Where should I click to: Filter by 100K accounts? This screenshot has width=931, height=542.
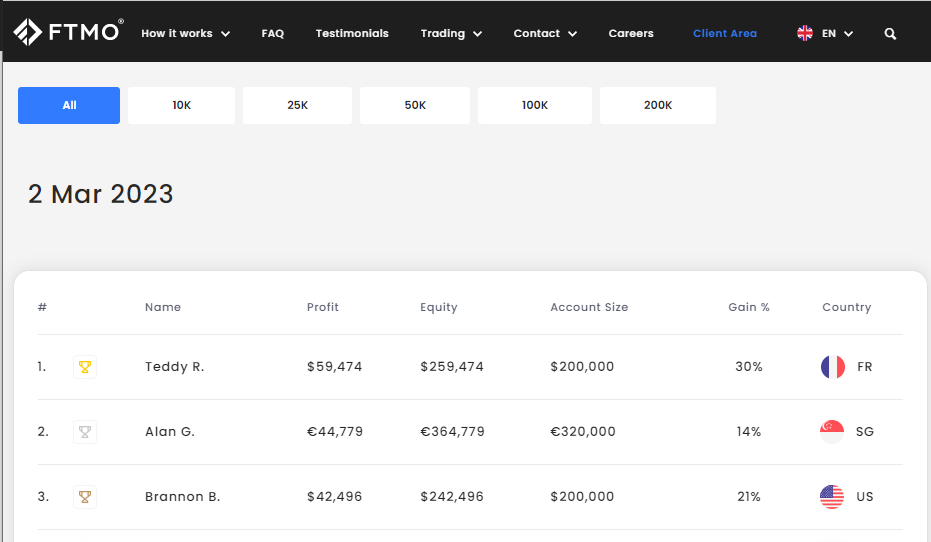coord(535,105)
